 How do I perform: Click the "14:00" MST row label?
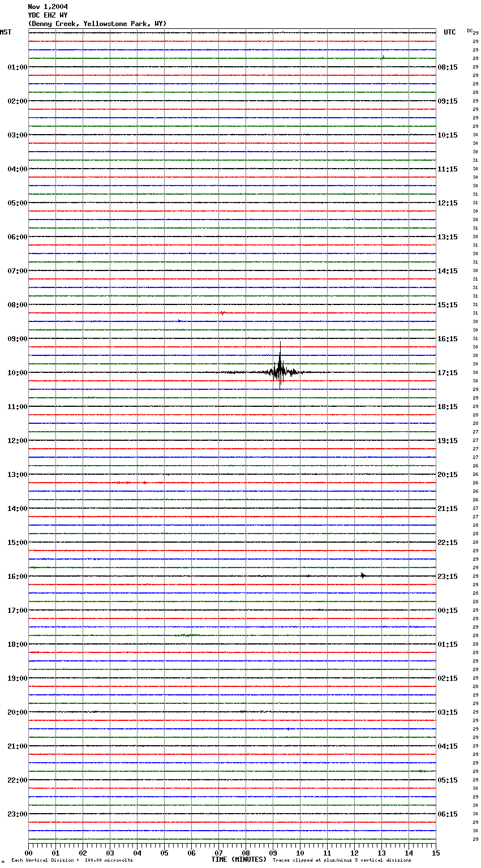[18, 509]
